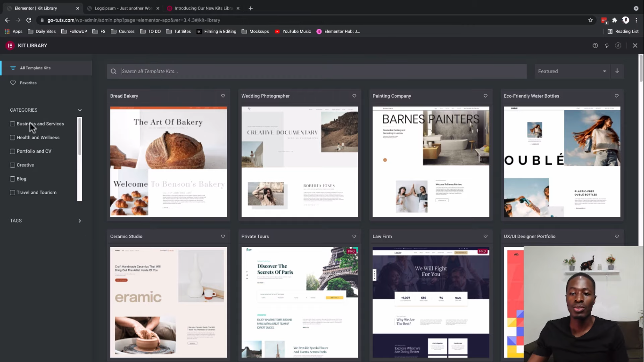
Task: Close the Kit Library with X icon
Action: (x=635, y=46)
